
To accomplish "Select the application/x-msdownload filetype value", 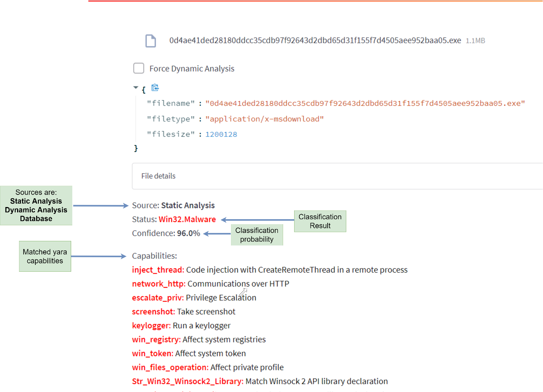I will pyautogui.click(x=264, y=119).
